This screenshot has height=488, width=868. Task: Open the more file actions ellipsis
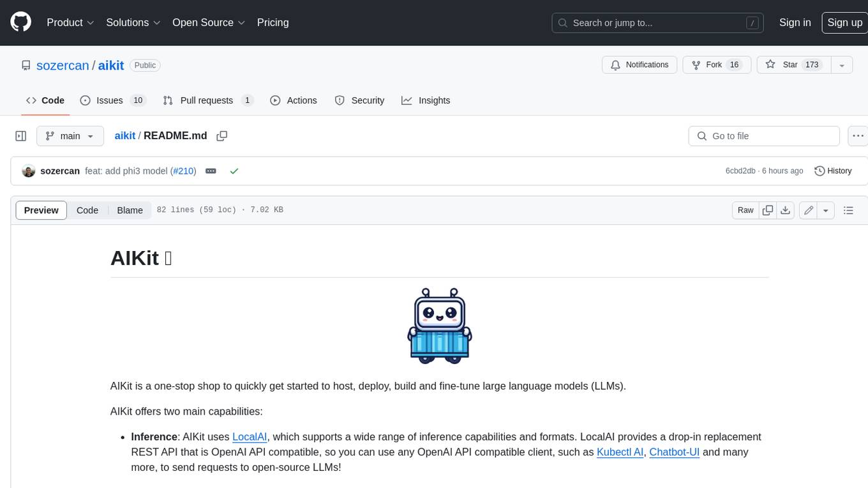(x=858, y=136)
